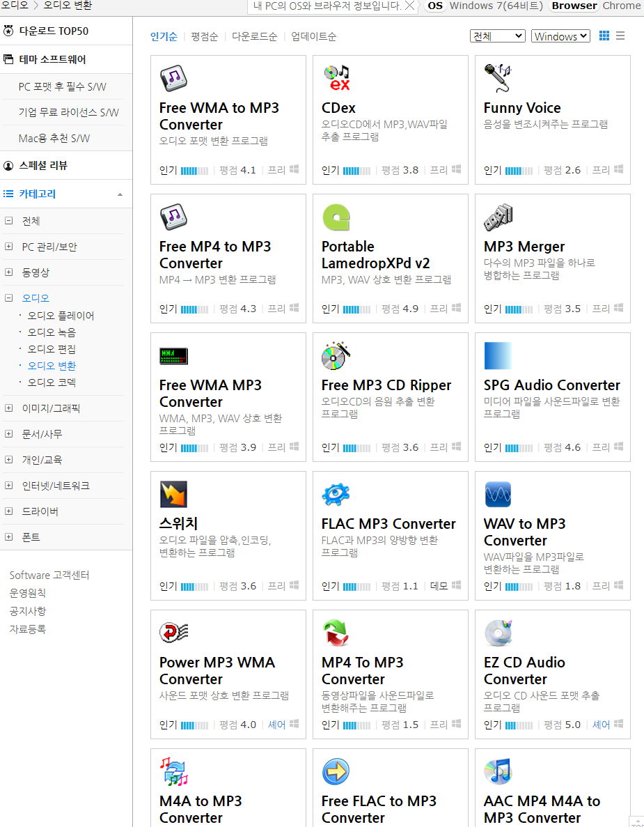Click 셰어 label on Power MP3 WMA Converter

pyautogui.click(x=276, y=725)
